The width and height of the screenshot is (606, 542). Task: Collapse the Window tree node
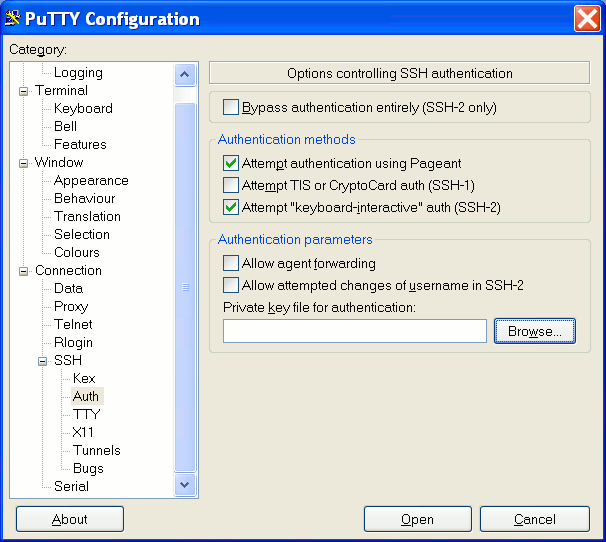24,163
